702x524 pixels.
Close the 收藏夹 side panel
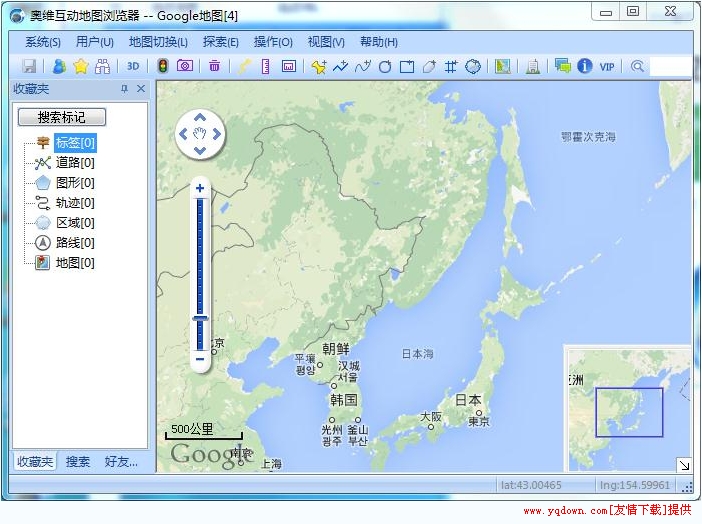(x=141, y=89)
